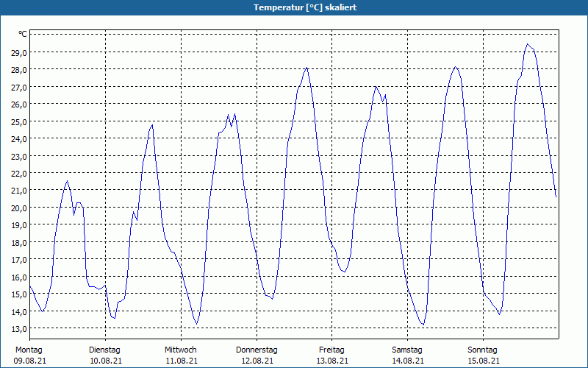The width and height of the screenshot is (588, 368).
Task: Click Monday's temperature peak on the curve
Action: coord(68,181)
